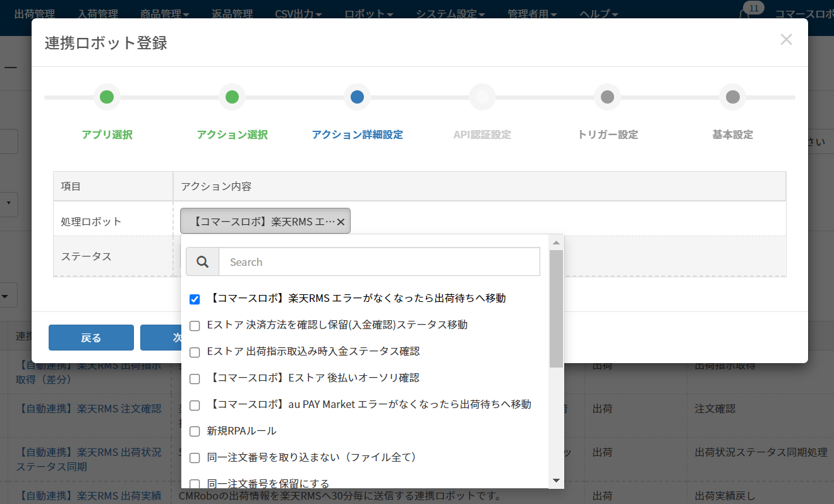
Task: Click the Search field in robot dropdown
Action: tap(379, 262)
